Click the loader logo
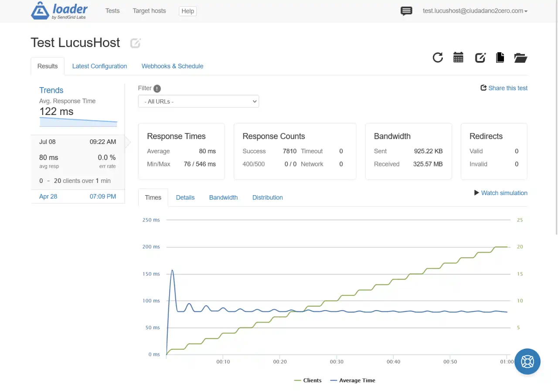 click(x=59, y=11)
